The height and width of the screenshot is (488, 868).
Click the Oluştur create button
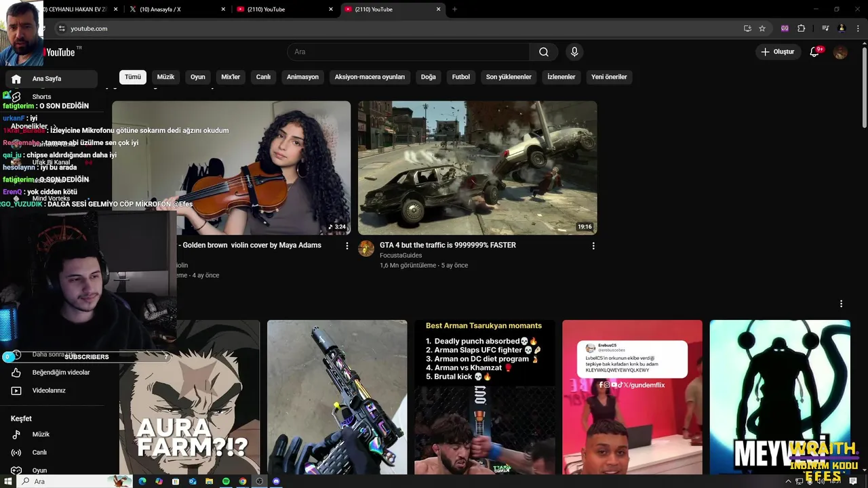tap(778, 52)
